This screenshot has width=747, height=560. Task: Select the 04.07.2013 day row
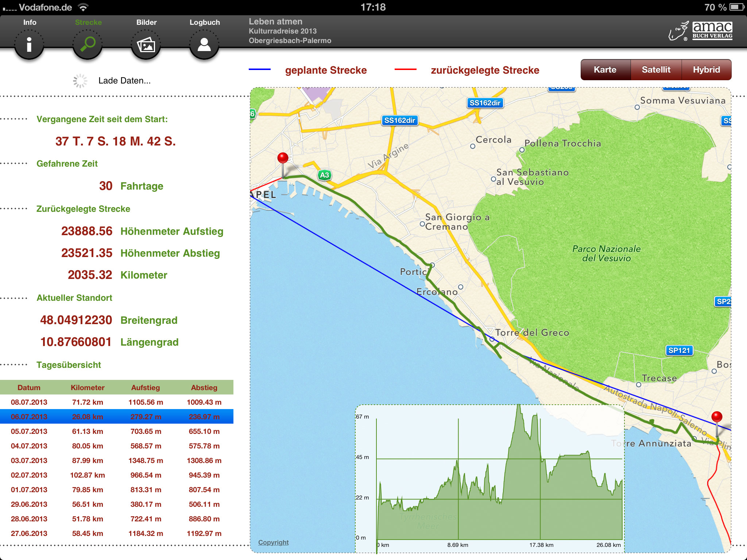(x=117, y=446)
